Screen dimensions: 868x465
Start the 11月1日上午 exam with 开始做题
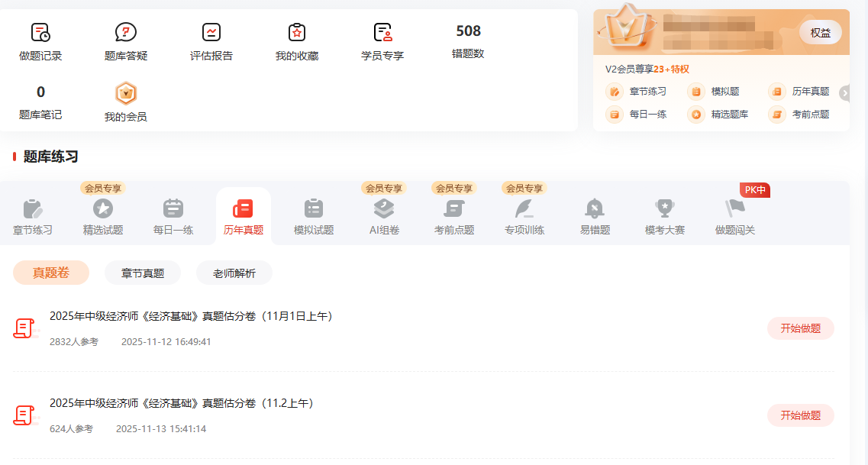point(800,328)
